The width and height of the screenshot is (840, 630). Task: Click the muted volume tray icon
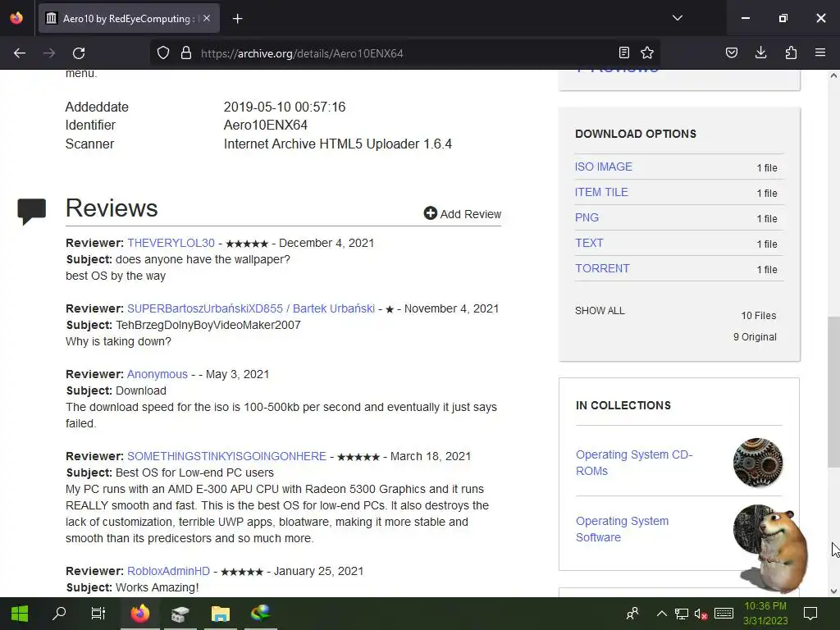coord(701,614)
